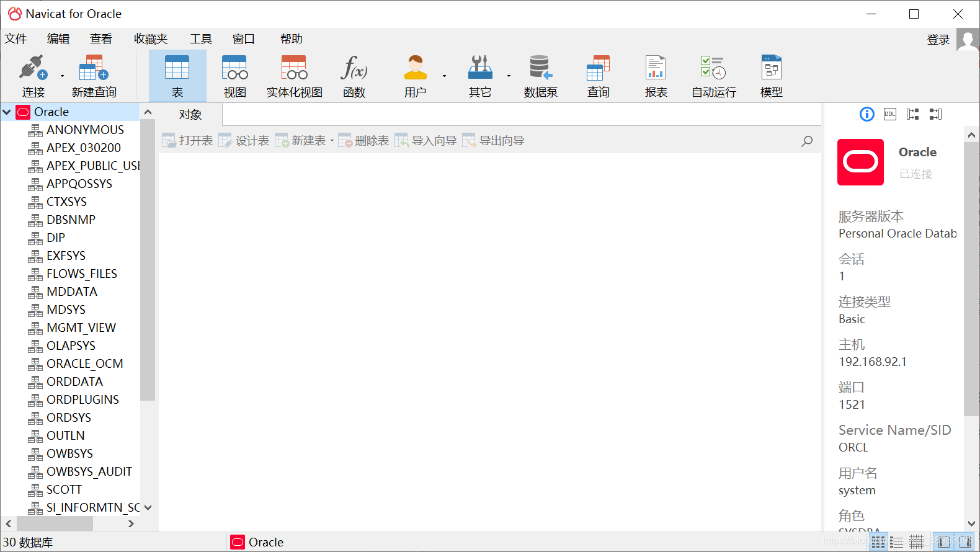This screenshot has height=552, width=980.
Task: Launch 导入向导 (Import Wizard)
Action: [425, 141]
